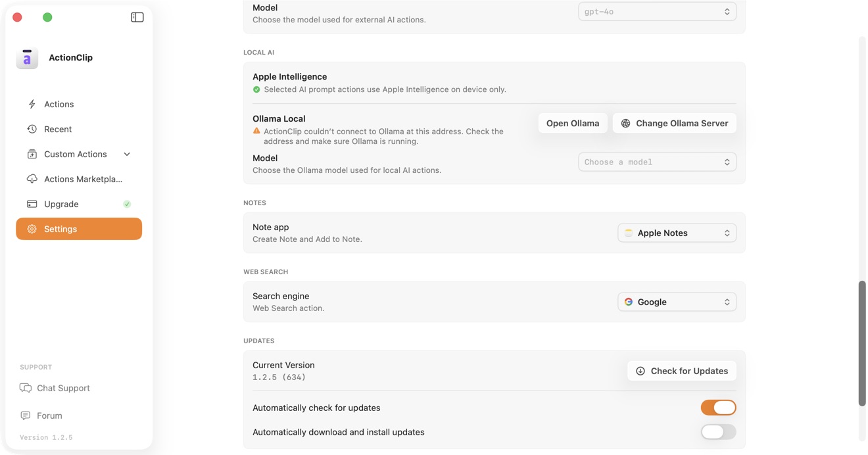
Task: Click the Search engine label
Action: (x=281, y=296)
